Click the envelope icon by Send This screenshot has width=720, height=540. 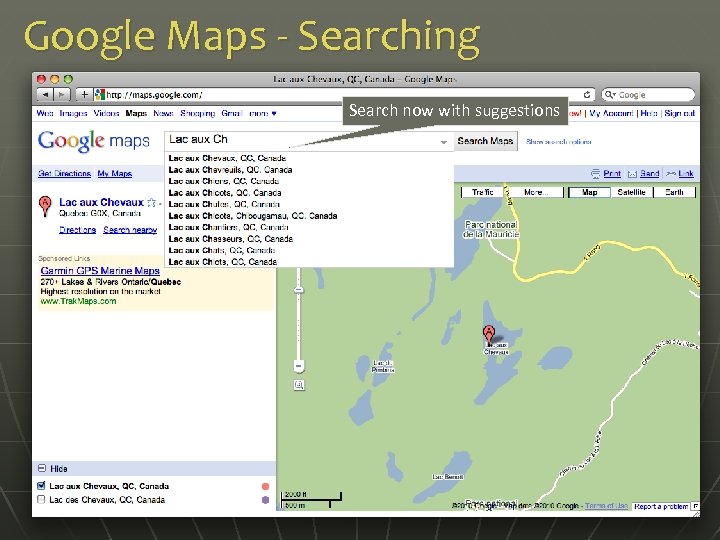point(632,174)
